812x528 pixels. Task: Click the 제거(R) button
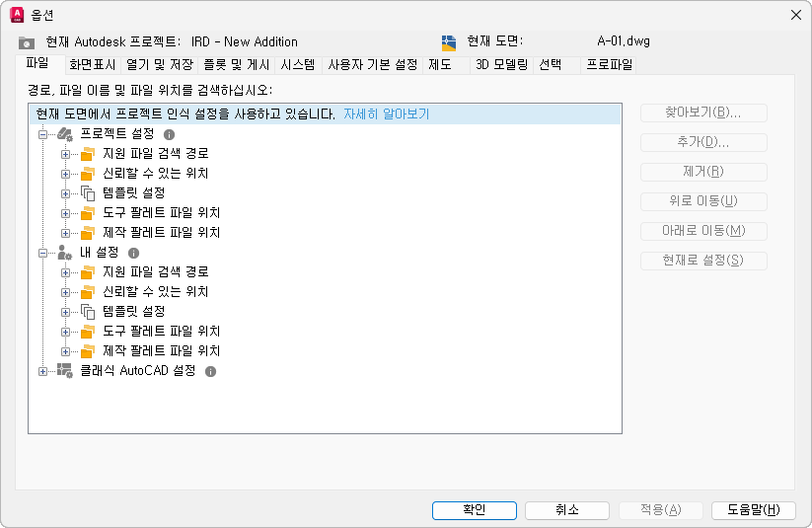coord(703,172)
